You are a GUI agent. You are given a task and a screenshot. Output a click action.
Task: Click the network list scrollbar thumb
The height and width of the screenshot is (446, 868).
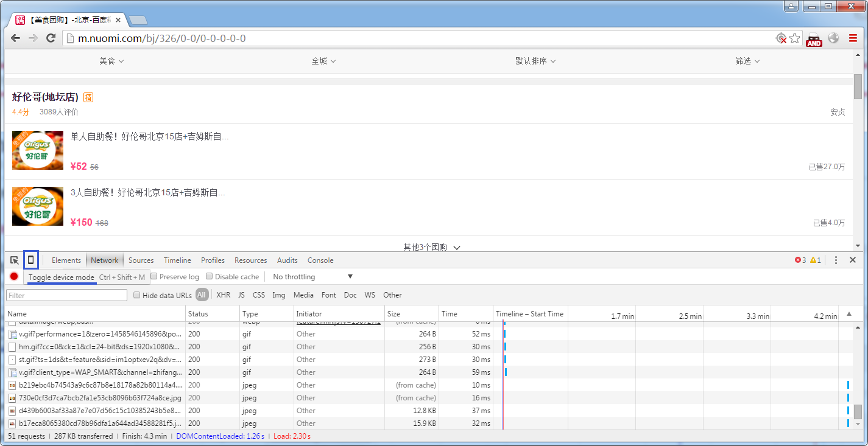(858, 411)
